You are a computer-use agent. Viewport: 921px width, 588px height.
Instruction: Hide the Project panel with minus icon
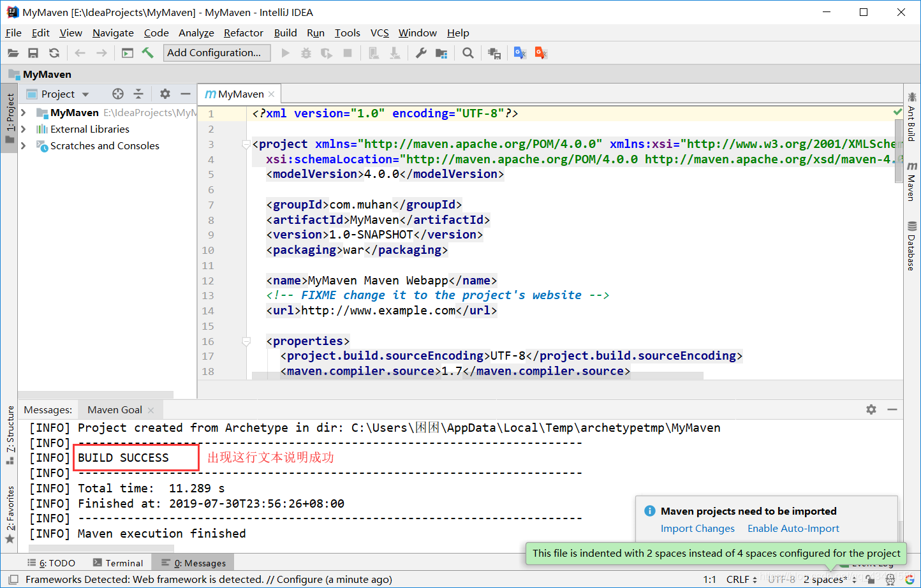pyautogui.click(x=186, y=94)
